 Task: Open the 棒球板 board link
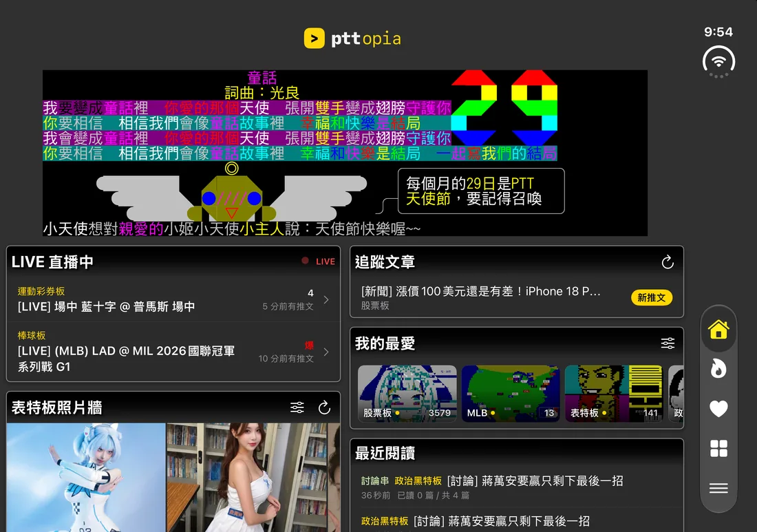[x=32, y=335]
